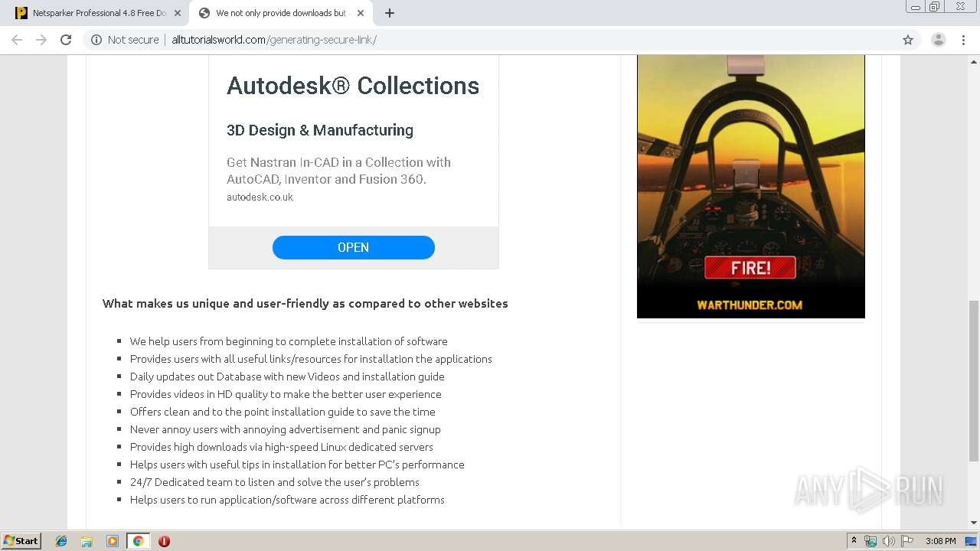
Task: Click the address bar URL
Action: 274,40
